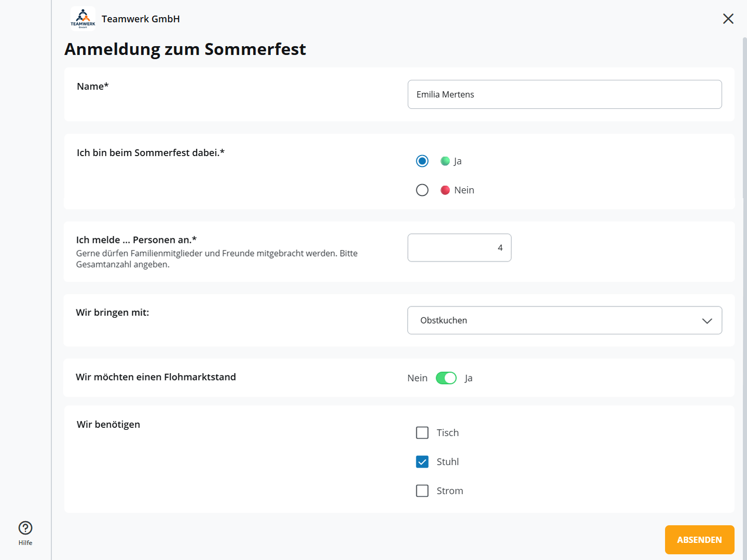Screen dimensions: 747x560
Task: Check the Tisch checkbox
Action: (422, 433)
